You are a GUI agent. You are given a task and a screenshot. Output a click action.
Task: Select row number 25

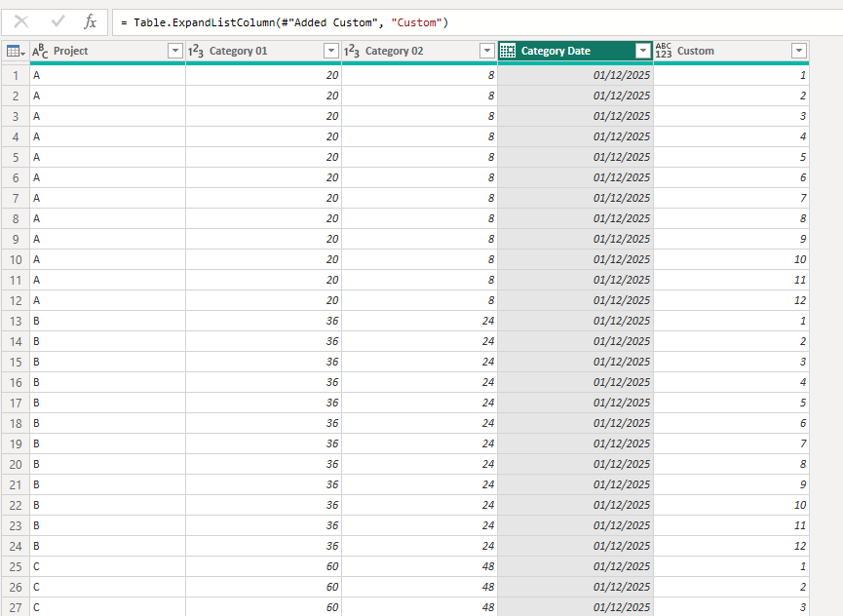pyautogui.click(x=16, y=567)
